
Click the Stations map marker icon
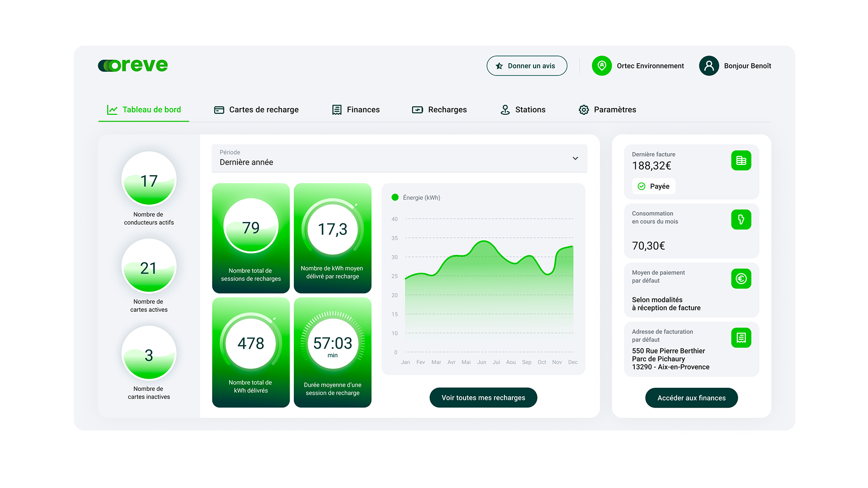click(x=505, y=110)
